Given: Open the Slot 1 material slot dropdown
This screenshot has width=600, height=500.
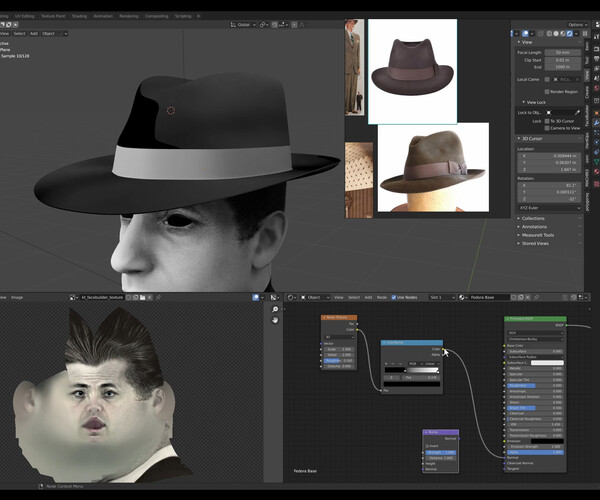Looking at the screenshot, I should pos(442,297).
